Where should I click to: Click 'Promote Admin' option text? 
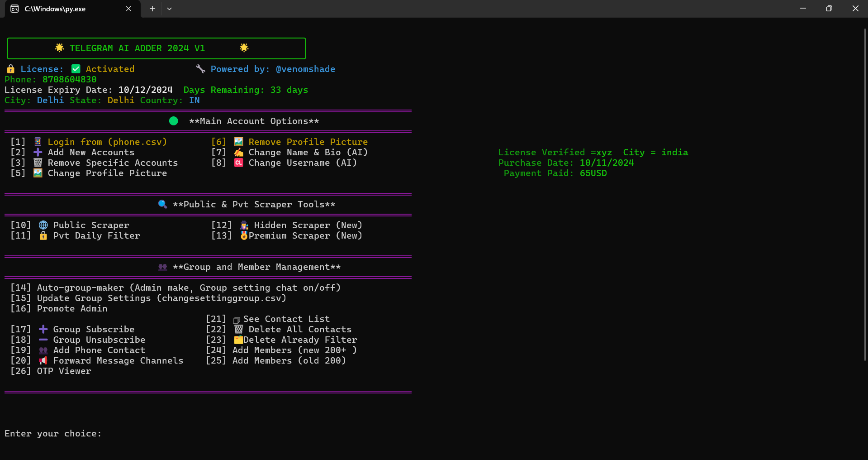[x=72, y=308]
